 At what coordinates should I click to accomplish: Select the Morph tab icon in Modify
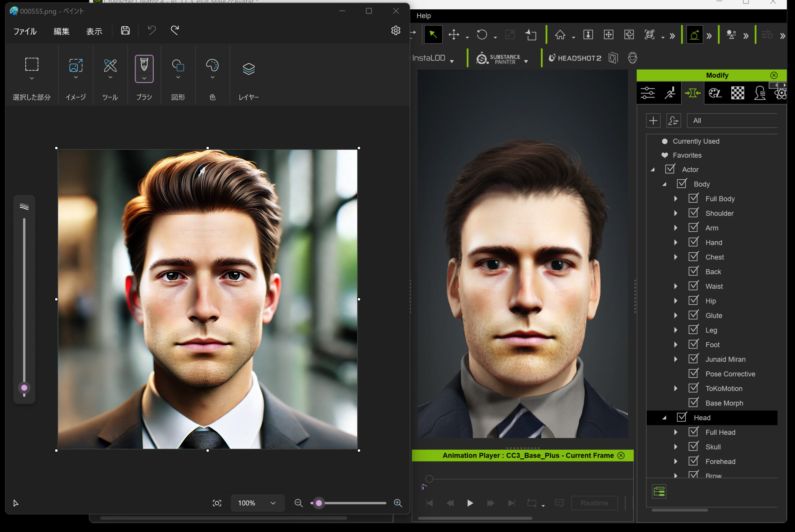693,92
